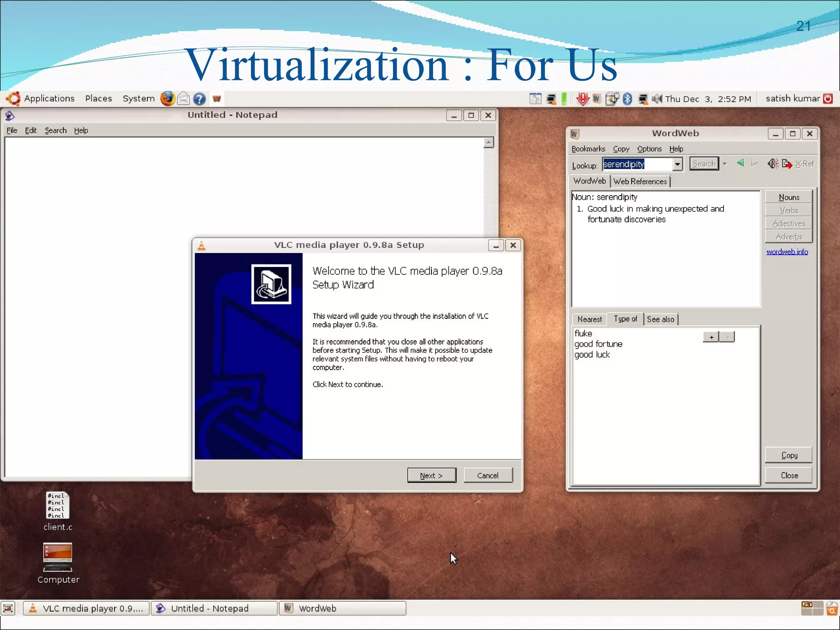
Task: Select the Type of tab
Action: point(625,319)
